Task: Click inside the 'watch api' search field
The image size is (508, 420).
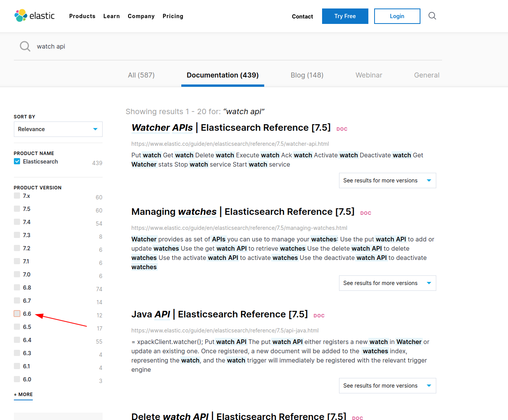Action: (x=116, y=46)
